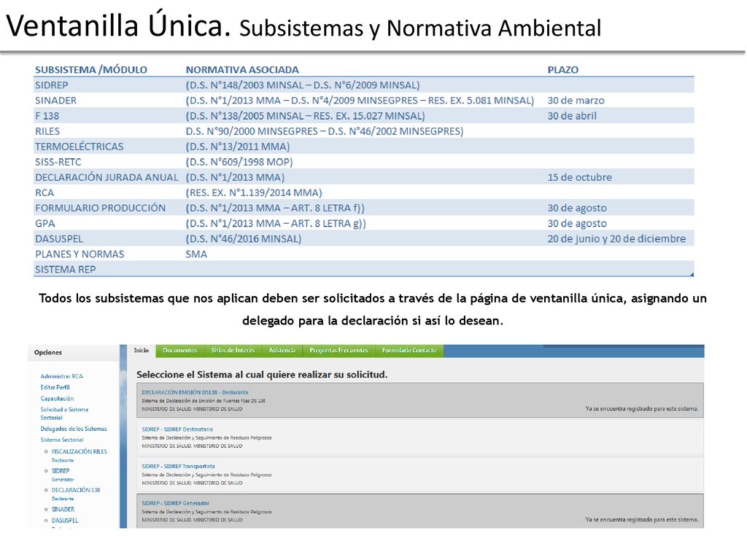
Task: Click the '(D.S. N°609/1998 MOP)' cell
Action: point(239,162)
